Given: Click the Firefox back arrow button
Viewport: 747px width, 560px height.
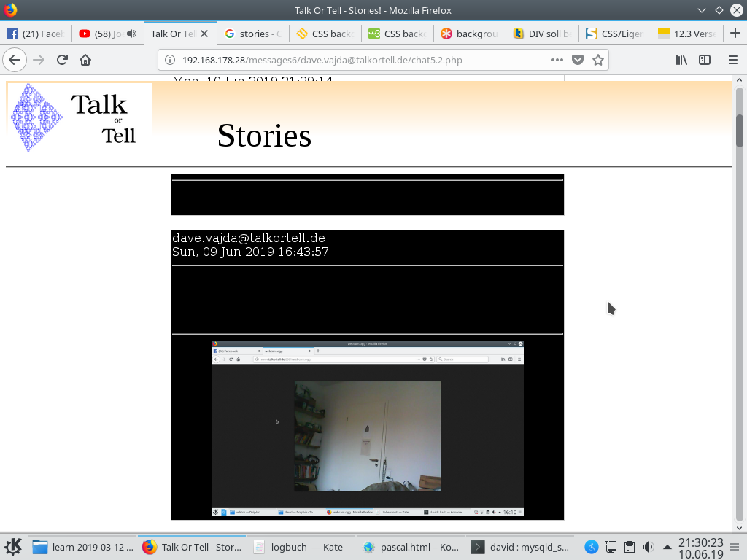Looking at the screenshot, I should coord(15,60).
